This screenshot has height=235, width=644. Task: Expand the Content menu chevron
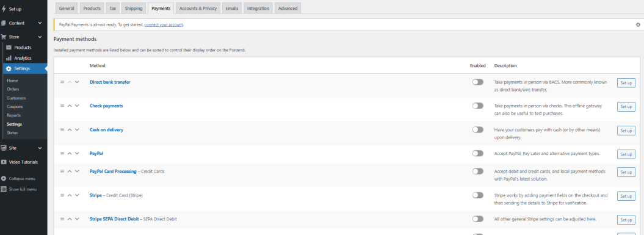40,23
